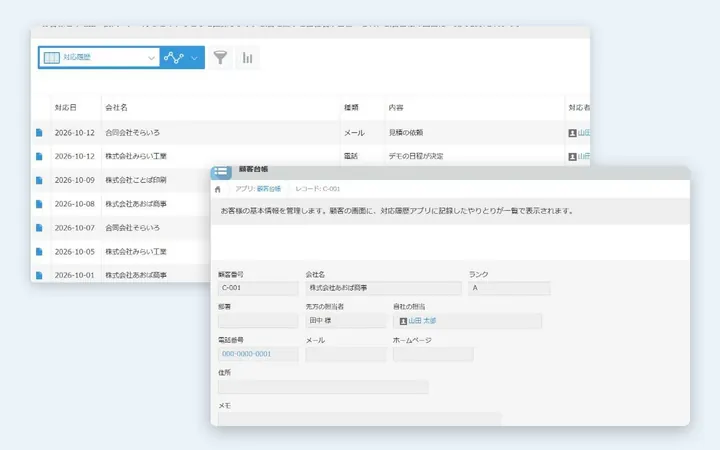Click the 顧客台帳 app list icon

click(221, 172)
